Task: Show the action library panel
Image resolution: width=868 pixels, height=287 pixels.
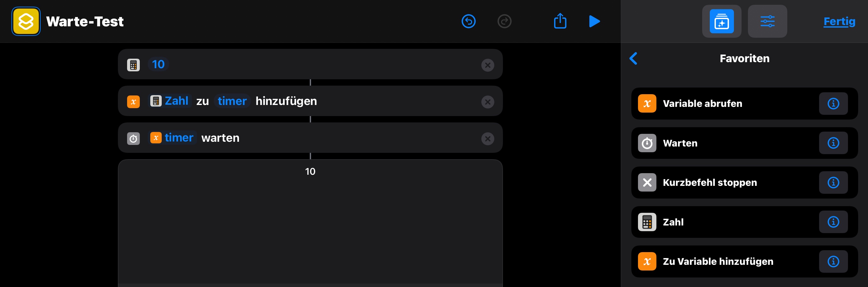Action: click(x=722, y=21)
